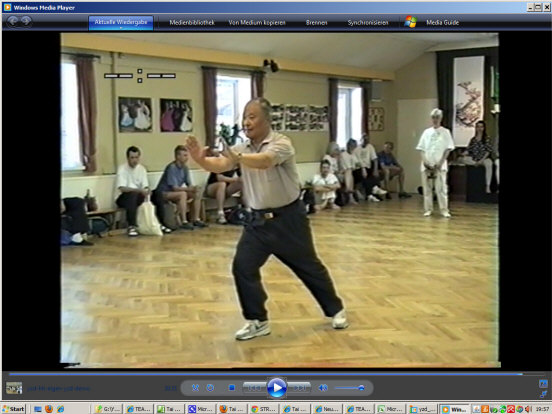Start playback with the Play button
The image size is (552, 414).
point(277,388)
